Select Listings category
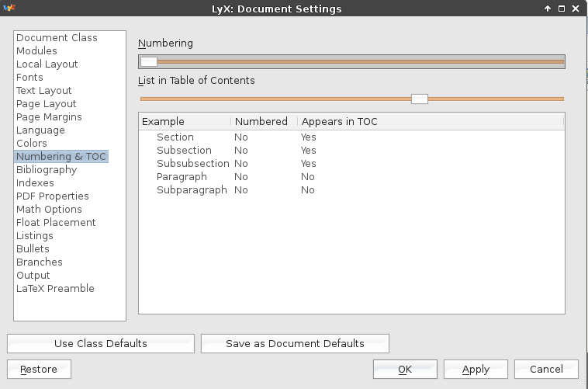The height and width of the screenshot is (389, 588). pyautogui.click(x=34, y=235)
